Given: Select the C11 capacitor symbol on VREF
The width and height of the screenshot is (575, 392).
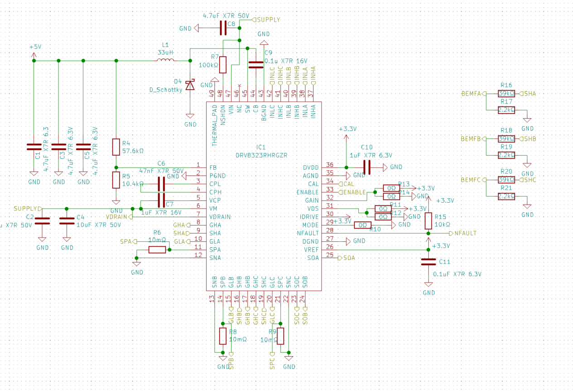Looking at the screenshot, I should coord(429,262).
